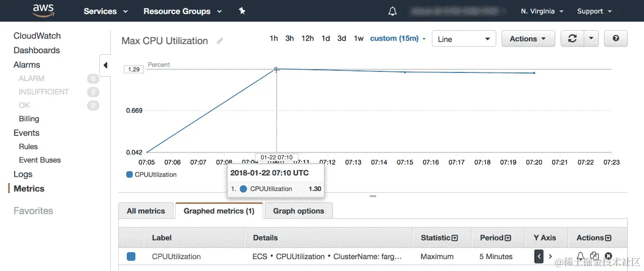Select the OK alarm filter
The width and height of the screenshot is (644, 271).
point(24,105)
